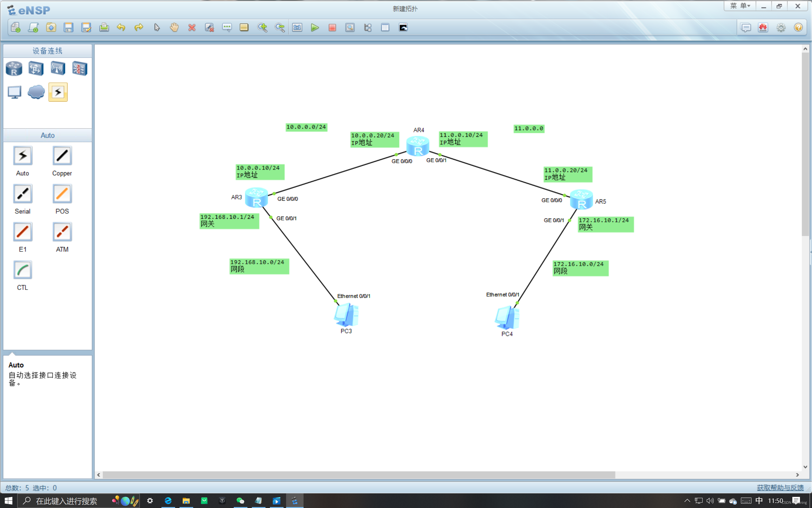Choose the Auto cable type

tap(23, 156)
